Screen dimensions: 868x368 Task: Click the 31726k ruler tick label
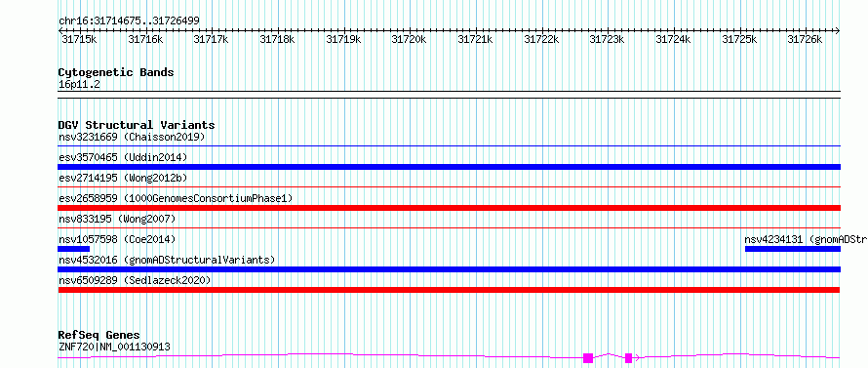coord(806,39)
